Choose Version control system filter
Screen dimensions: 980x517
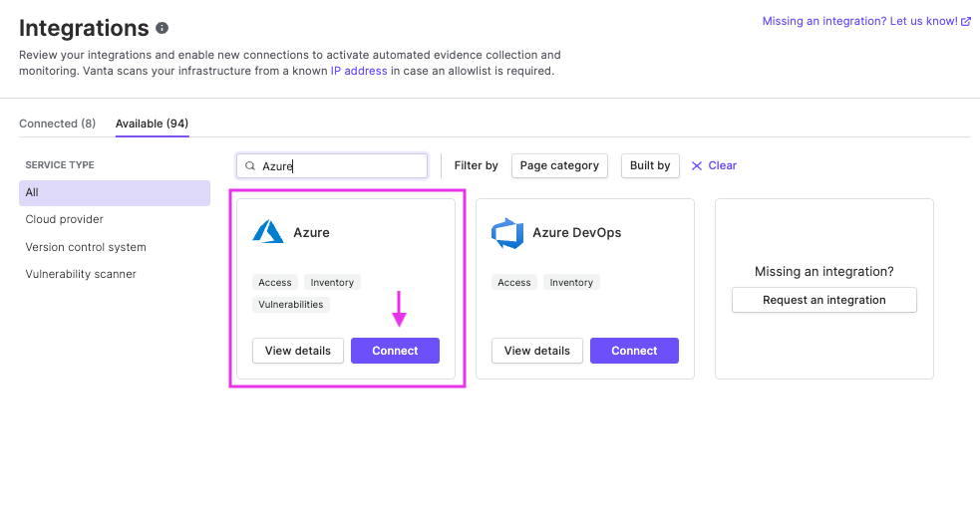point(86,247)
